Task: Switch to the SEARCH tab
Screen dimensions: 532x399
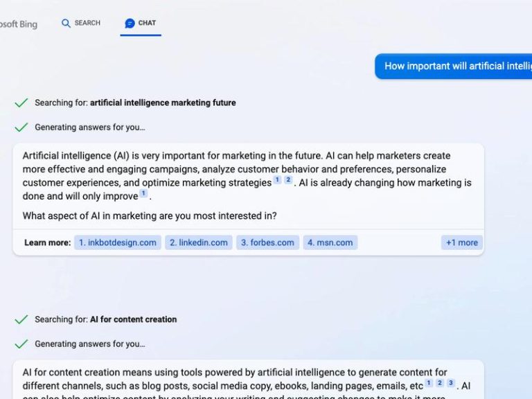Action: click(81, 23)
